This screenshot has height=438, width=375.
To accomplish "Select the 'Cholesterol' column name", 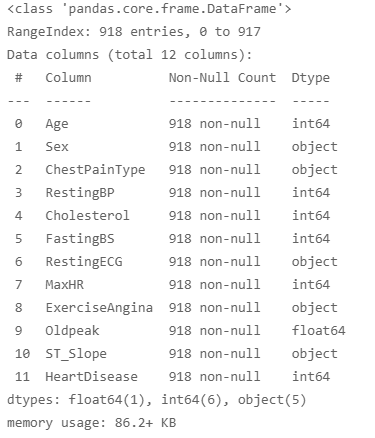I will click(87, 216).
